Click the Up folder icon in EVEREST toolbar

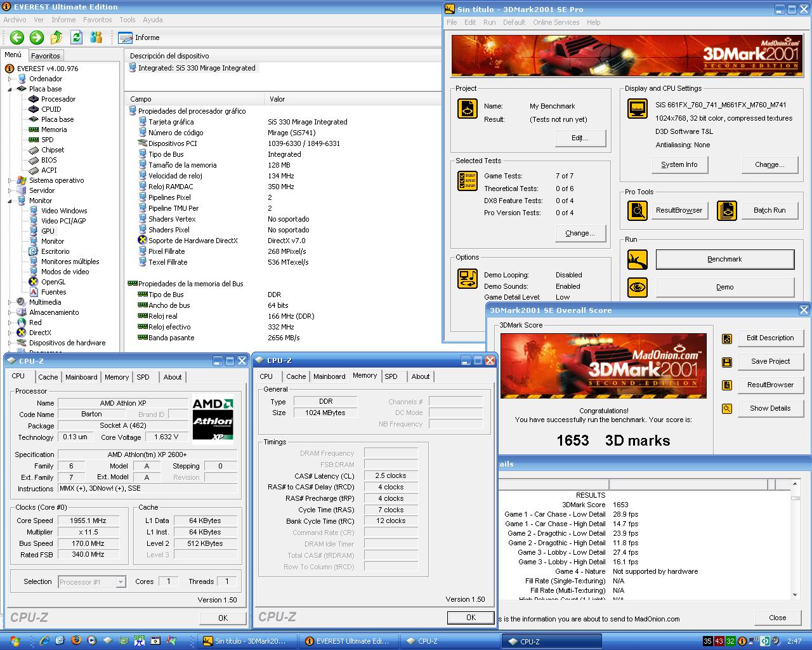56,37
